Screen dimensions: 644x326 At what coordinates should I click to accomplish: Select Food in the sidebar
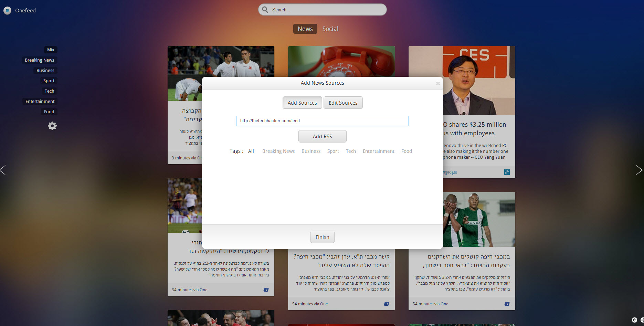49,112
